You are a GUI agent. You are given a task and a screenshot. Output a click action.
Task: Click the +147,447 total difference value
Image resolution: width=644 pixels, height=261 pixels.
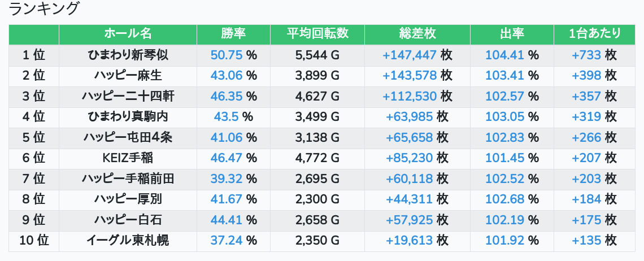410,55
